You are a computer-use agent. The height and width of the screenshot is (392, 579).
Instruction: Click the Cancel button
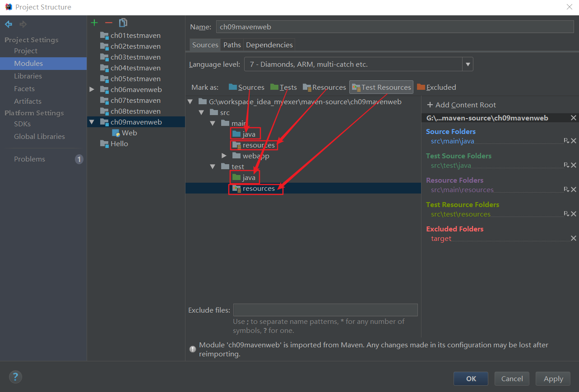(512, 379)
